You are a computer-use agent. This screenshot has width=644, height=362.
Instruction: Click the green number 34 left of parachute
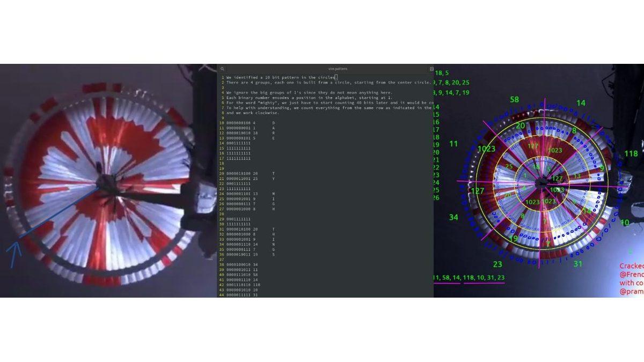pyautogui.click(x=453, y=217)
